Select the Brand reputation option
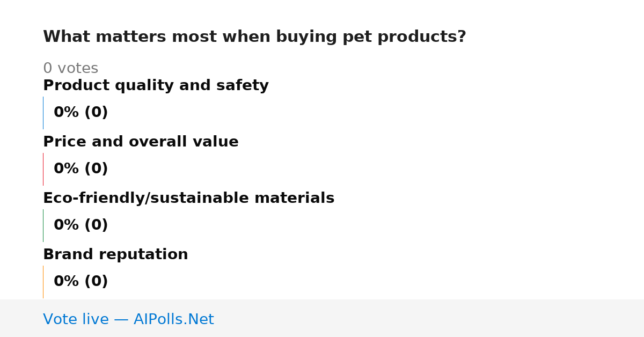 [x=115, y=255]
